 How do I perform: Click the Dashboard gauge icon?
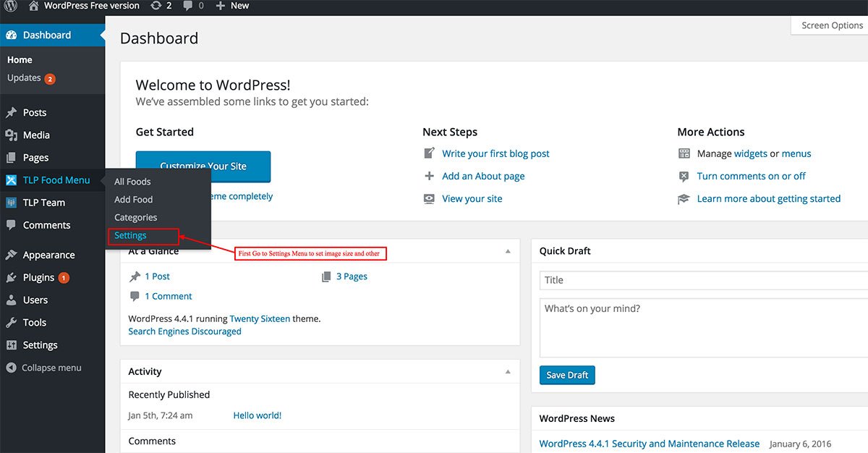coord(11,35)
